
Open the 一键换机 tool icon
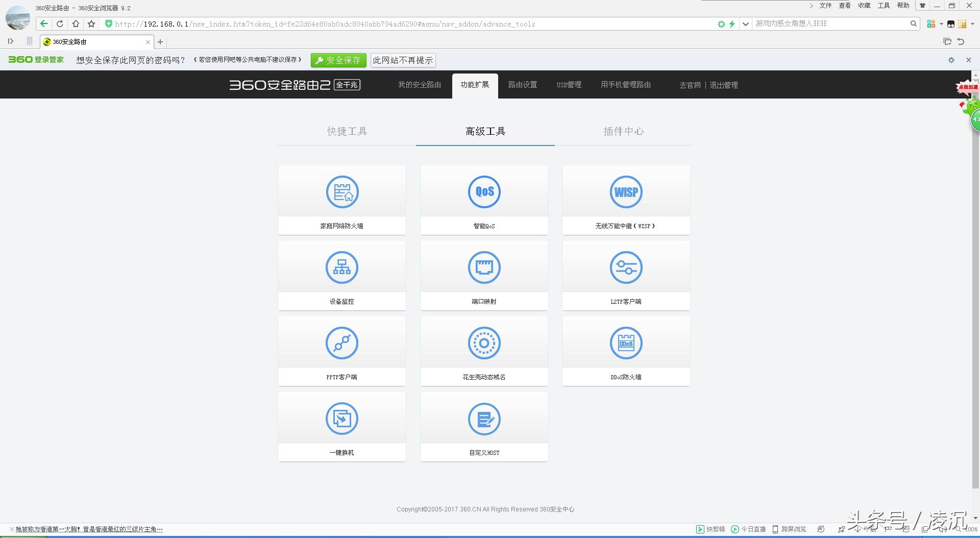pyautogui.click(x=342, y=419)
